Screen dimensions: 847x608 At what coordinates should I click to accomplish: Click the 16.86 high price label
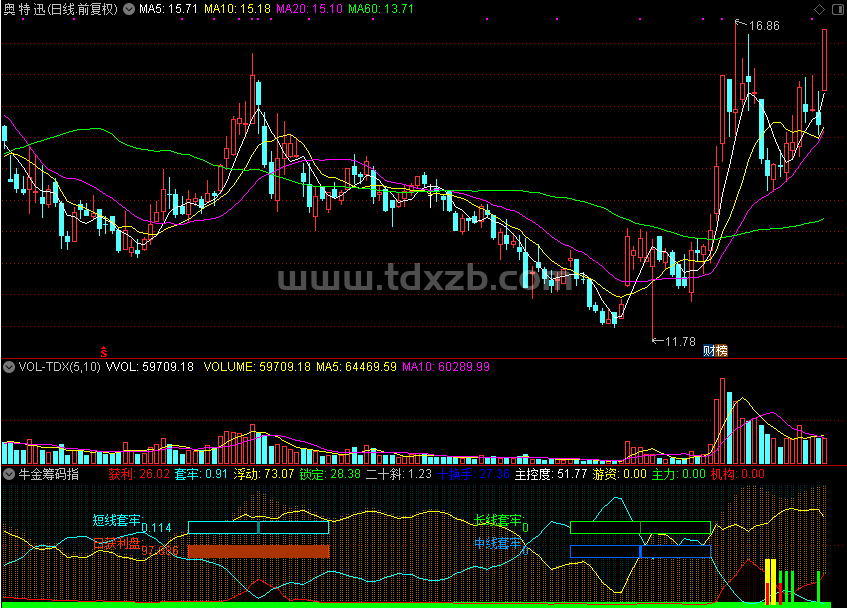pyautogui.click(x=764, y=26)
